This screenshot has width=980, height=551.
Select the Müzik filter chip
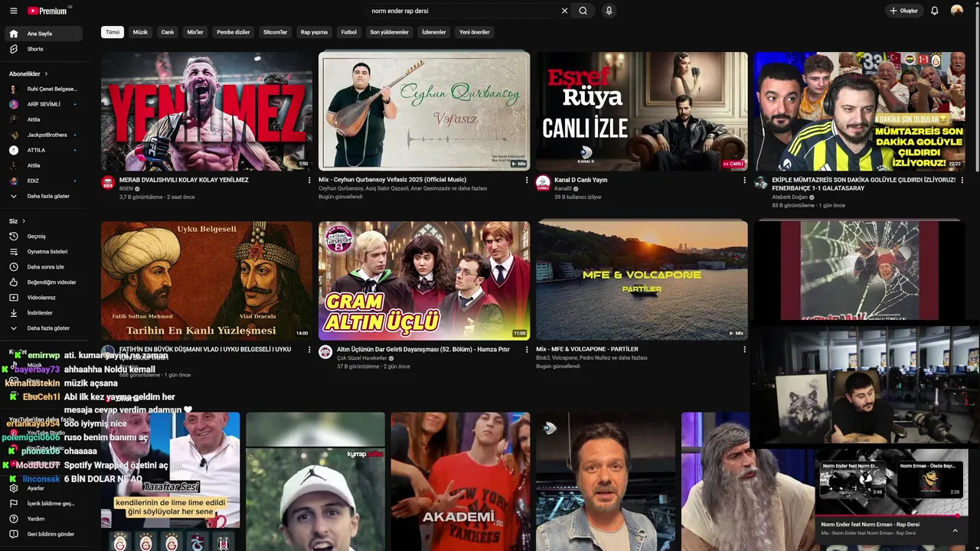coord(140,32)
